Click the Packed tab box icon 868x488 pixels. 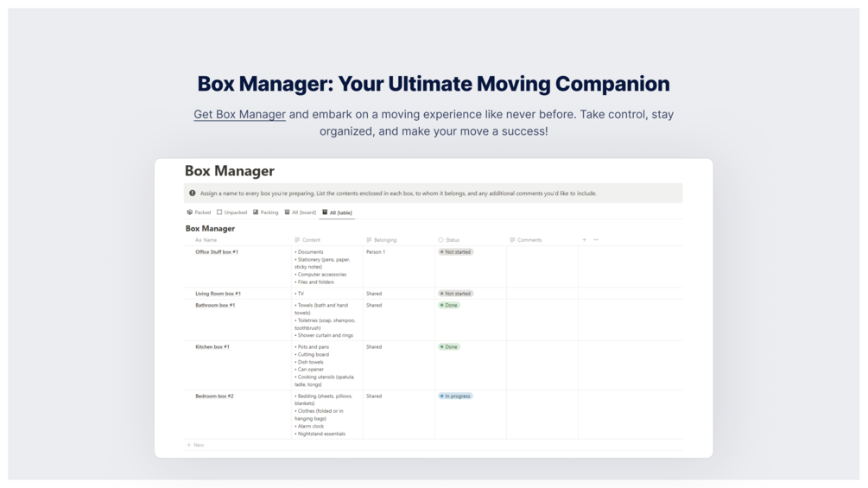point(189,212)
